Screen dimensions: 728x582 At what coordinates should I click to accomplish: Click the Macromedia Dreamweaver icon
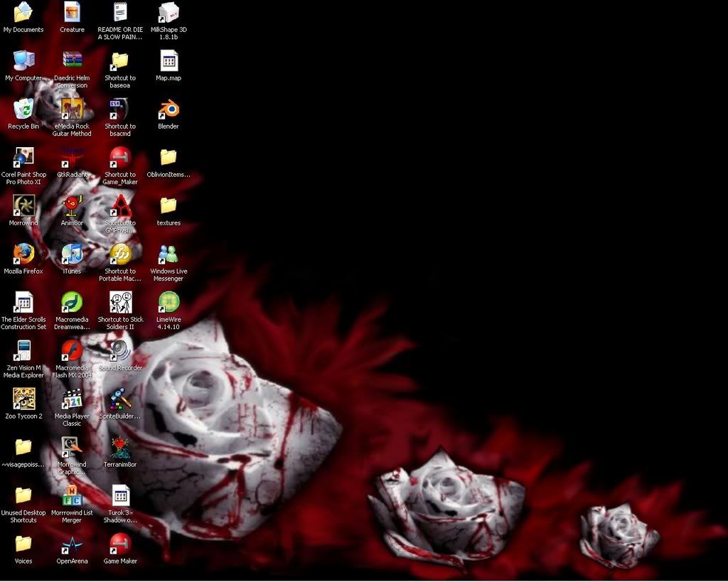coord(72,302)
